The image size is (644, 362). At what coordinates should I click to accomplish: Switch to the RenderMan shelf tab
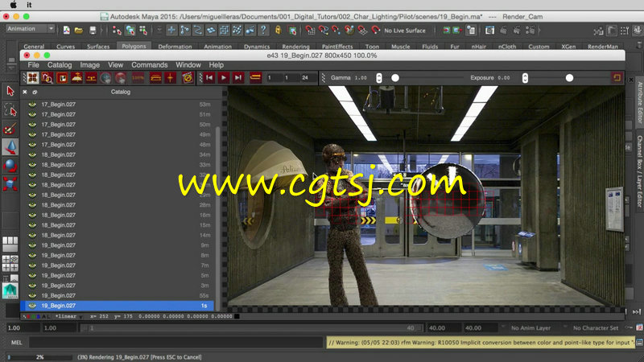[602, 47]
